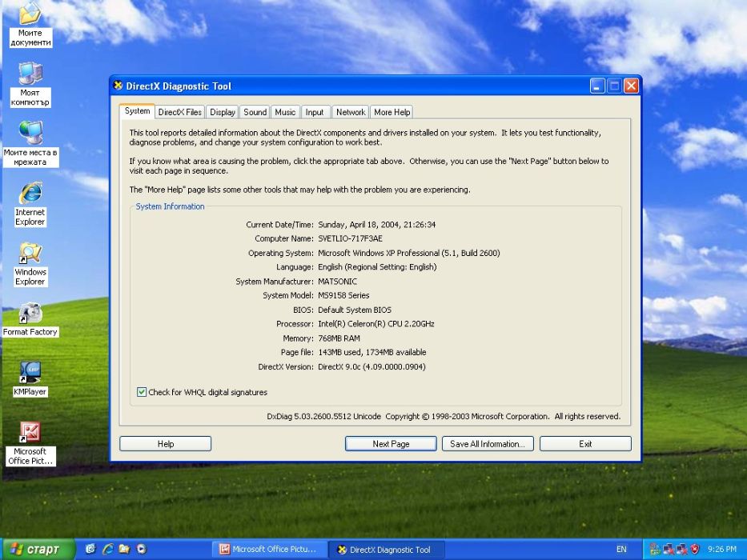
Task: Select the Моят компютър desktop icon
Action: [x=30, y=84]
